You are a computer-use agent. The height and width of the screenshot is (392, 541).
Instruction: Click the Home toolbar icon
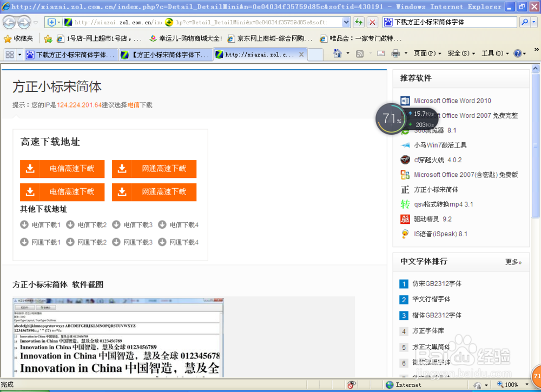338,54
